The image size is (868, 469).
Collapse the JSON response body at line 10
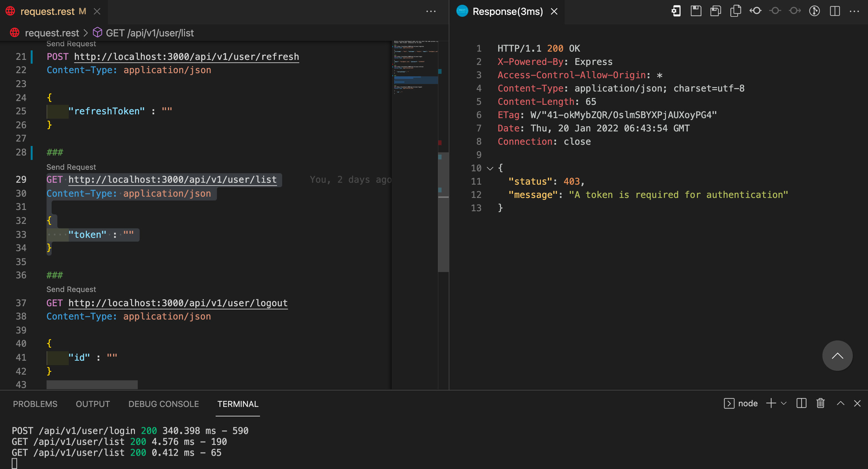tap(490, 168)
